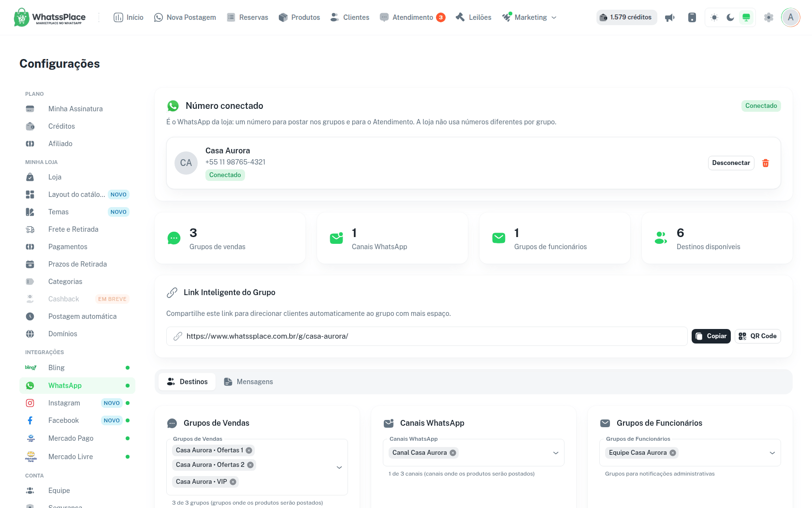Click the megaphone announcements icon
The width and height of the screenshot is (812, 508).
670,17
